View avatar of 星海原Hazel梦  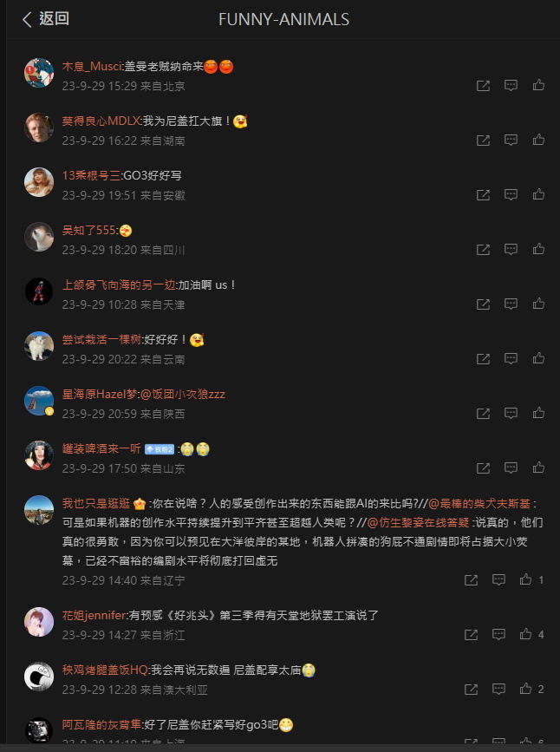click(x=39, y=401)
